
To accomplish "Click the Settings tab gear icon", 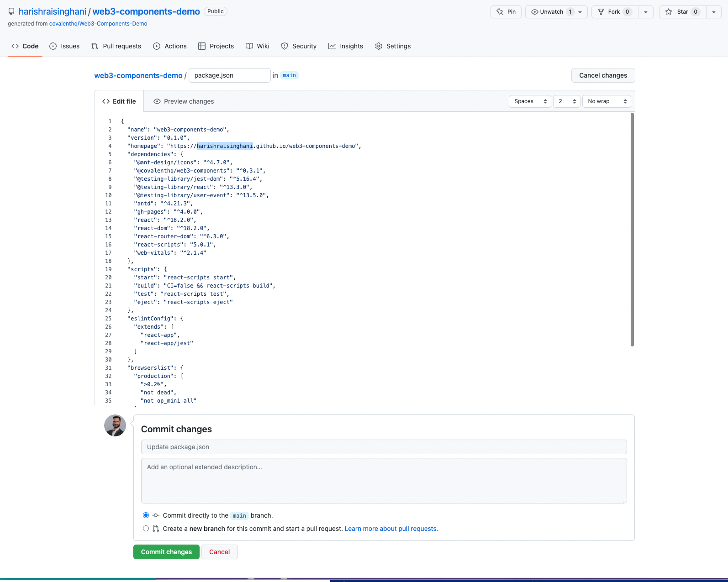I will click(x=379, y=46).
